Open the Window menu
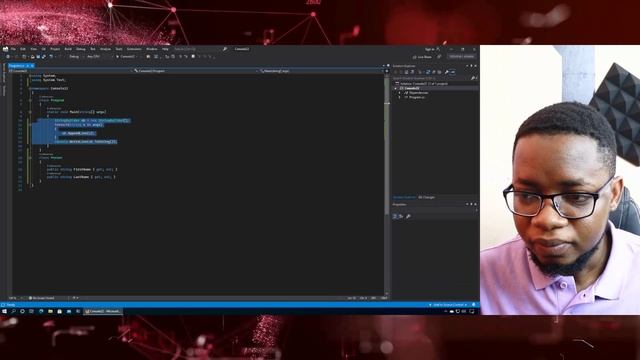 [151, 49]
